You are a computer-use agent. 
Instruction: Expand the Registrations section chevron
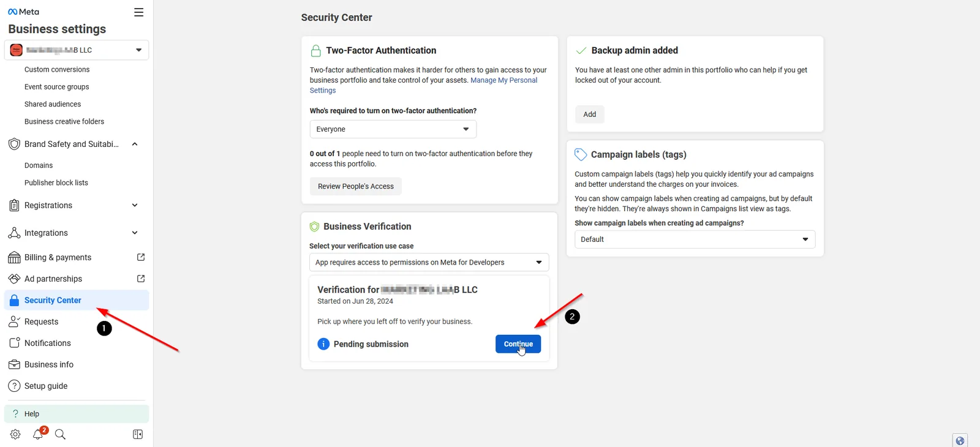135,205
